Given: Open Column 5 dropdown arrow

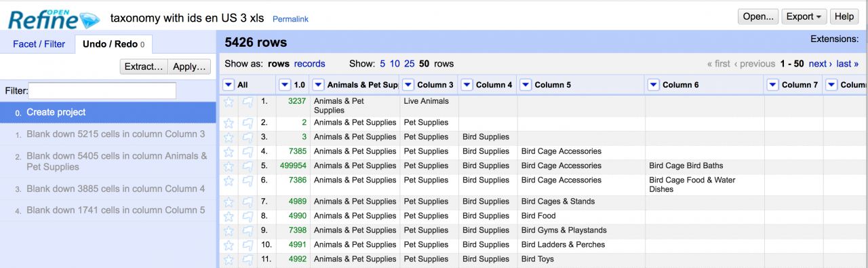Looking at the screenshot, I should point(526,85).
